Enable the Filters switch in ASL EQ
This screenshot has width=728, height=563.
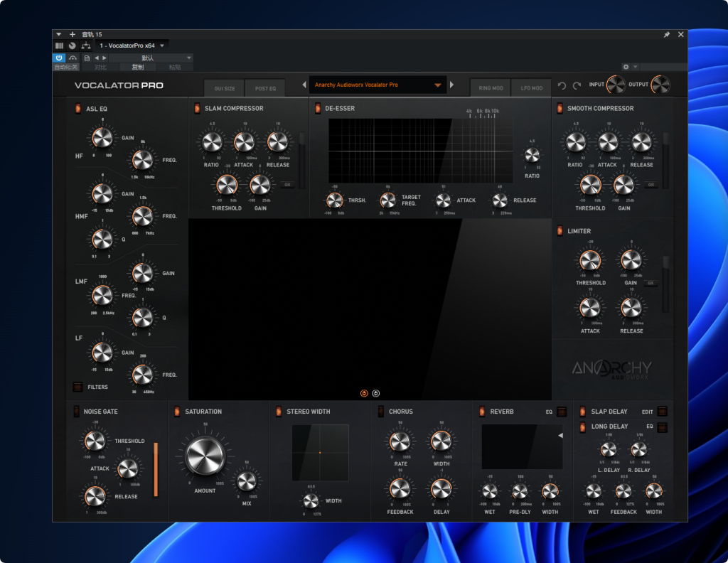click(78, 387)
